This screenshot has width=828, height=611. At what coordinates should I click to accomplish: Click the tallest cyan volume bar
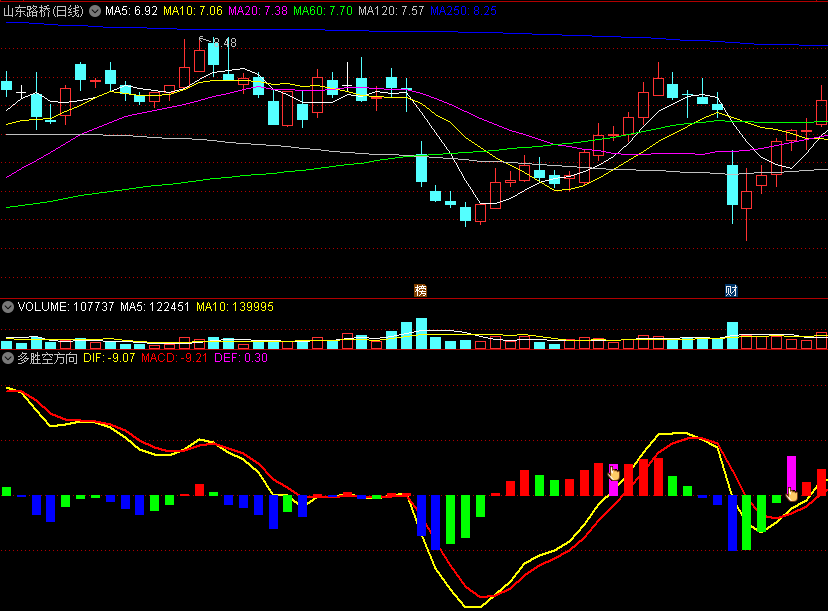tap(421, 333)
